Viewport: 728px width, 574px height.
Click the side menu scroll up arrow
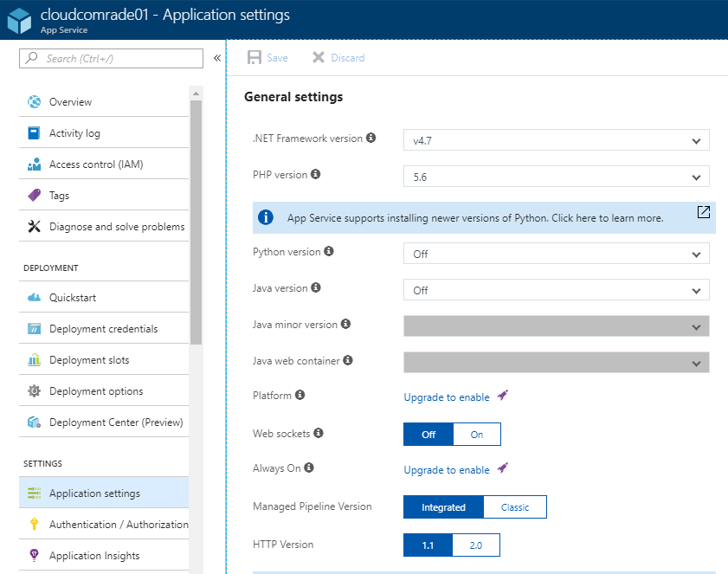coord(196,94)
